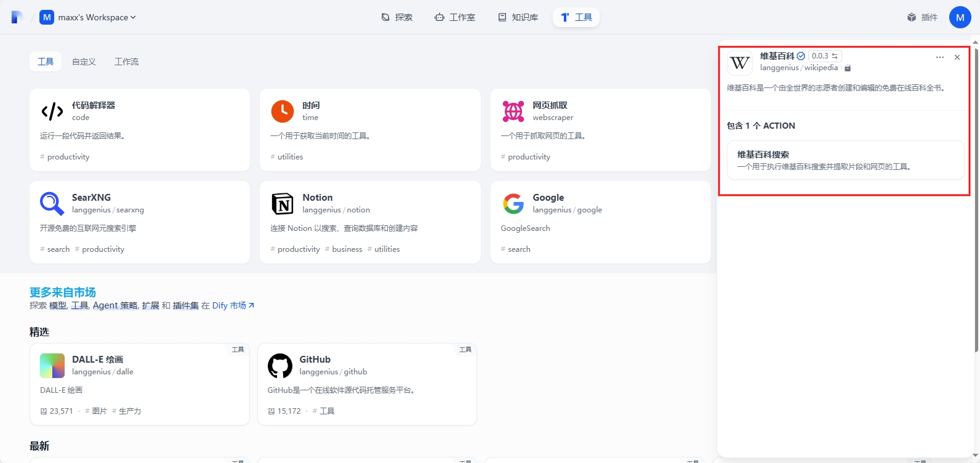Screen dimensions: 980x463
Task: Click the business tag on Notion card
Action: pos(343,249)
